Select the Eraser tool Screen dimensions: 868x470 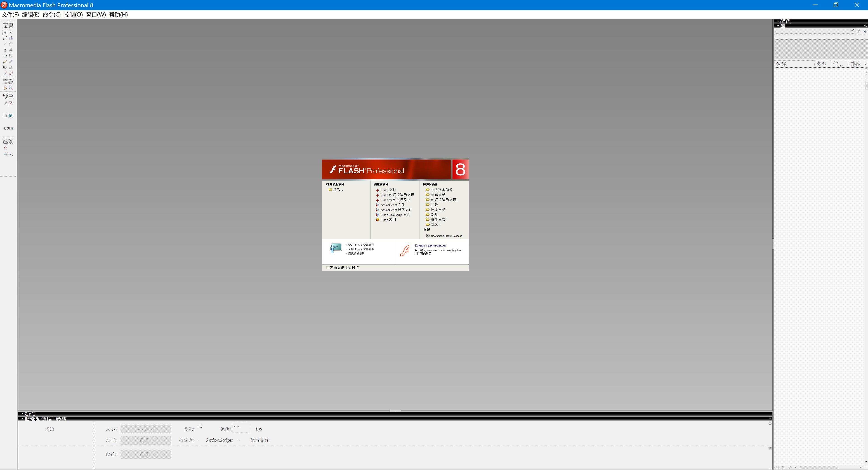[x=10, y=73]
